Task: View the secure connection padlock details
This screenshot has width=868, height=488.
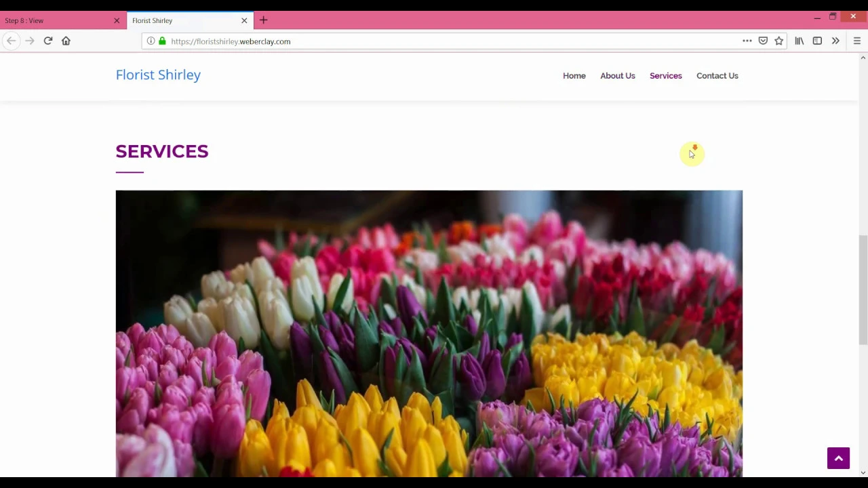Action: pos(162,41)
